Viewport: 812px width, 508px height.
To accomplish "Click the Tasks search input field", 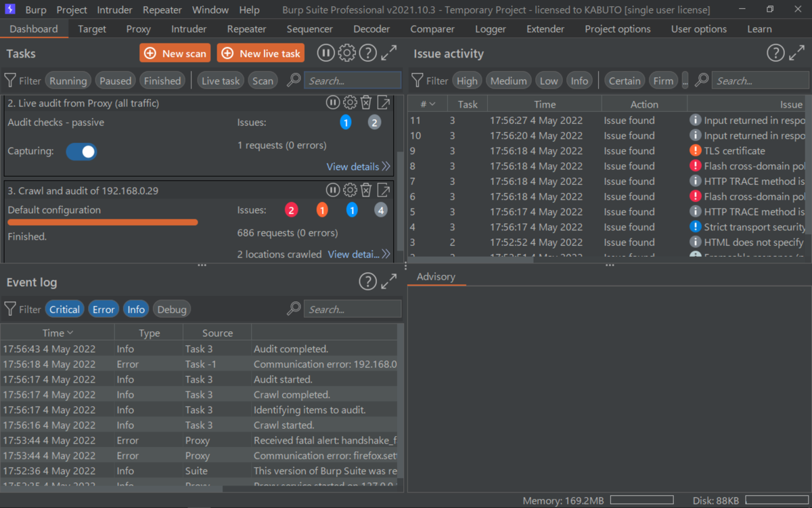I will pyautogui.click(x=353, y=81).
